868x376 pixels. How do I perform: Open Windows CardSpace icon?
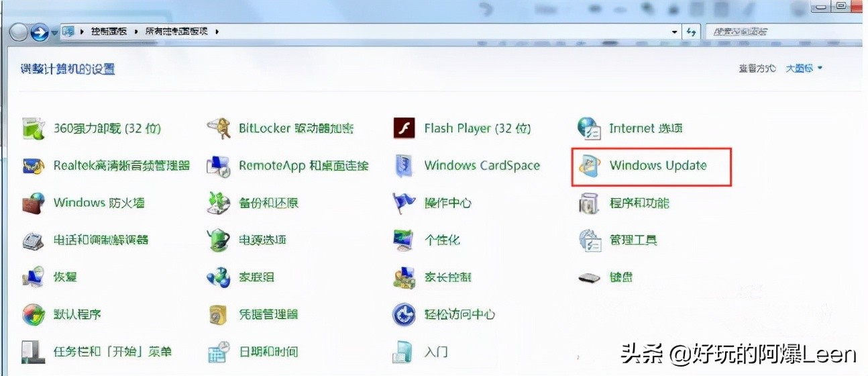click(404, 165)
